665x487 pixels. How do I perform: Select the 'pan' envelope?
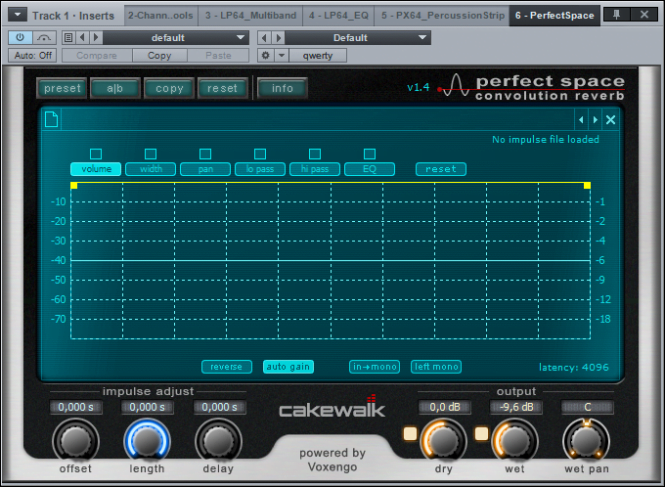(x=205, y=169)
